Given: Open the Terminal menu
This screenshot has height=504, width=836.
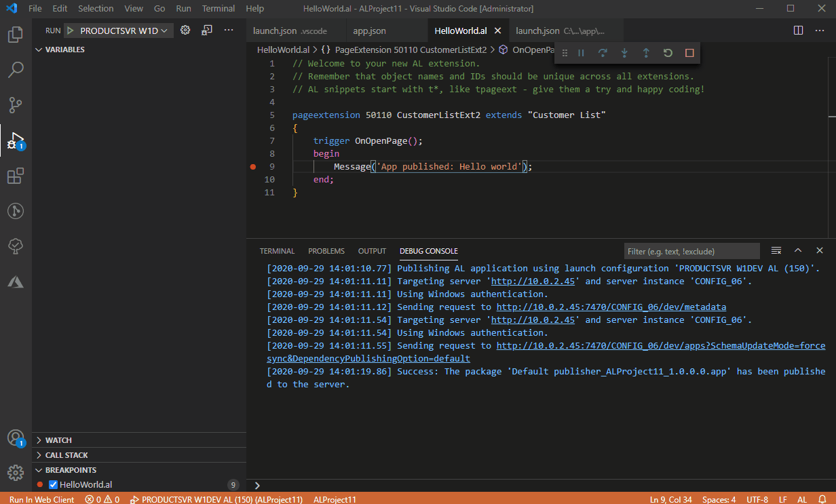Looking at the screenshot, I should point(218,8).
